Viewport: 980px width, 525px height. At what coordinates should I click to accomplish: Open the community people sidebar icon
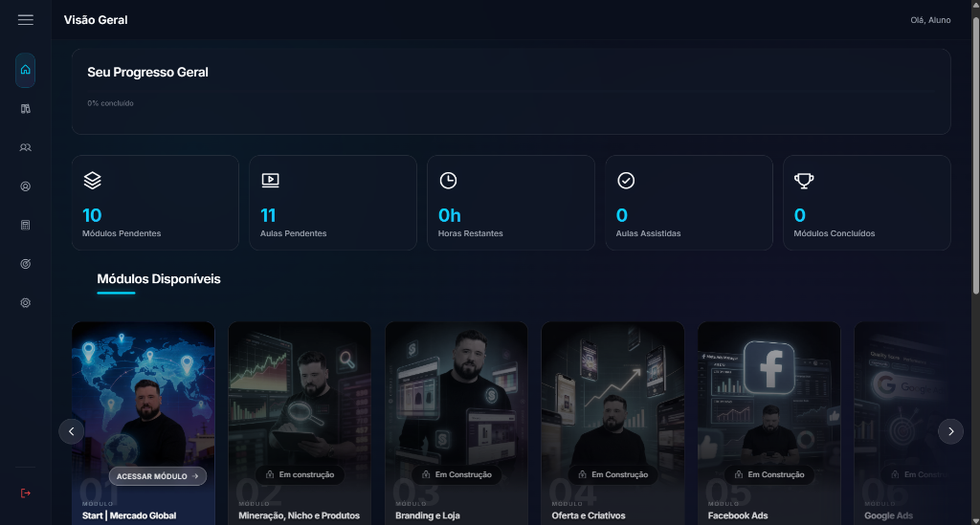tap(26, 147)
